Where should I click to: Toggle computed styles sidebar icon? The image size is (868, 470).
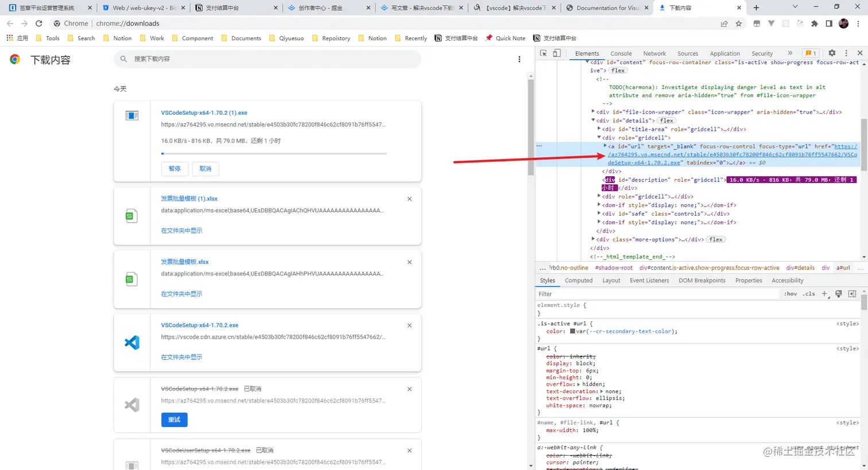point(852,294)
